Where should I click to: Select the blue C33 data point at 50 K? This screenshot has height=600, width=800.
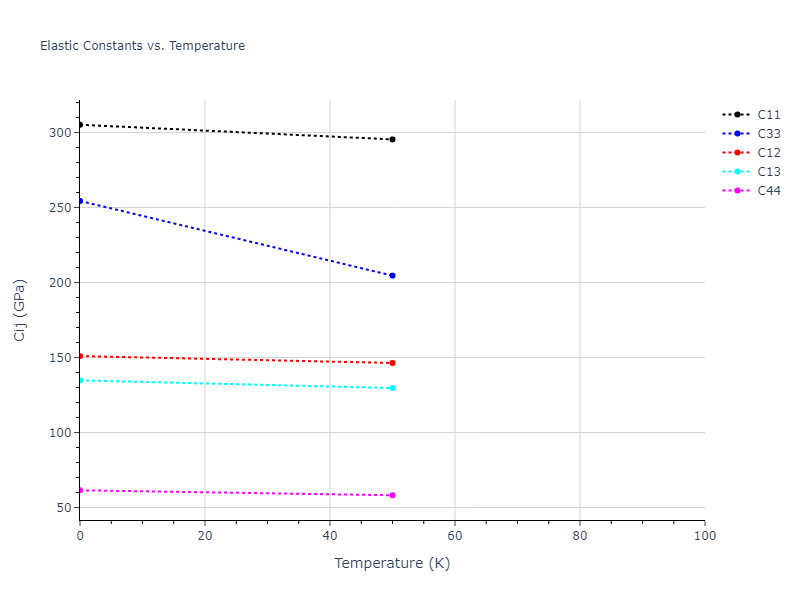(x=392, y=276)
